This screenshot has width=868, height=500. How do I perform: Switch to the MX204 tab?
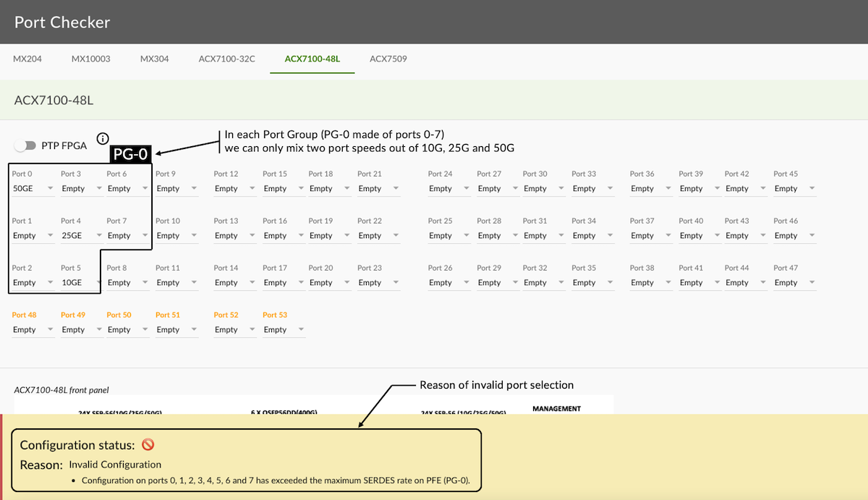click(x=27, y=59)
